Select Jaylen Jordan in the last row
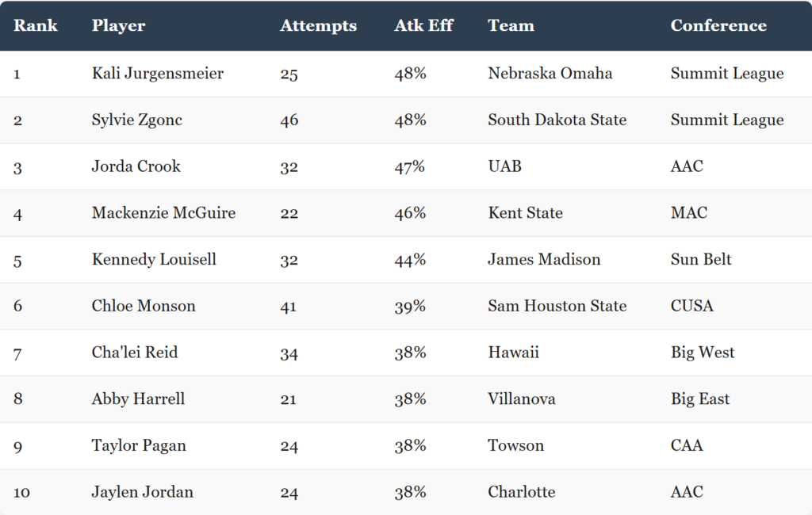Viewport: 812px width, 515px height. point(143,492)
